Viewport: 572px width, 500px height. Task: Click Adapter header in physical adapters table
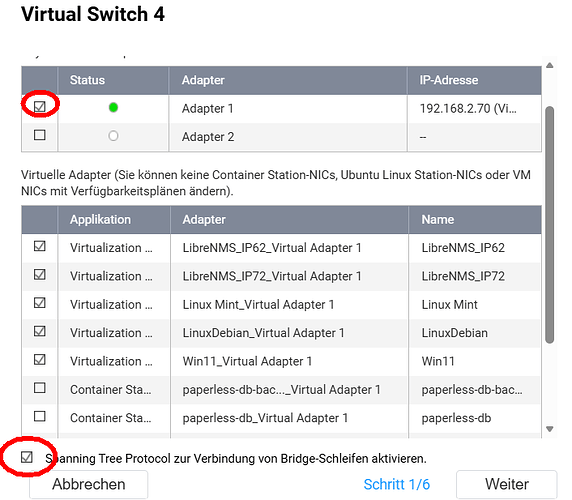(x=288, y=80)
